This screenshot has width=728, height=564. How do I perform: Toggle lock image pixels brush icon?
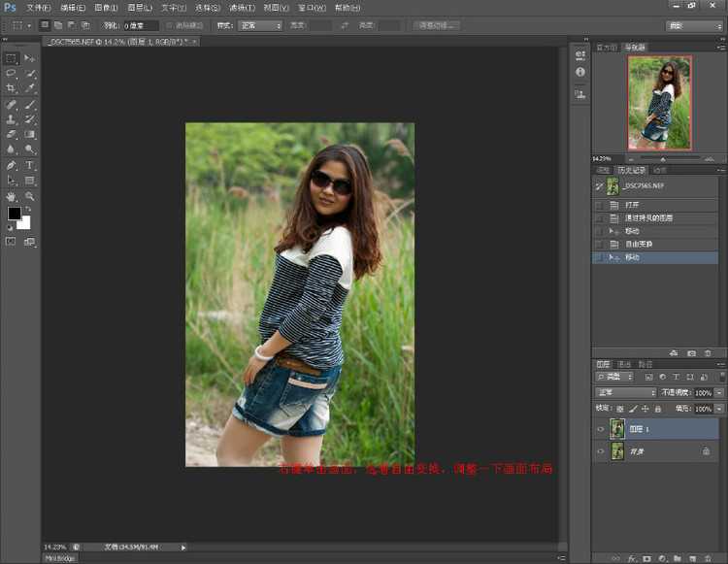click(x=633, y=409)
